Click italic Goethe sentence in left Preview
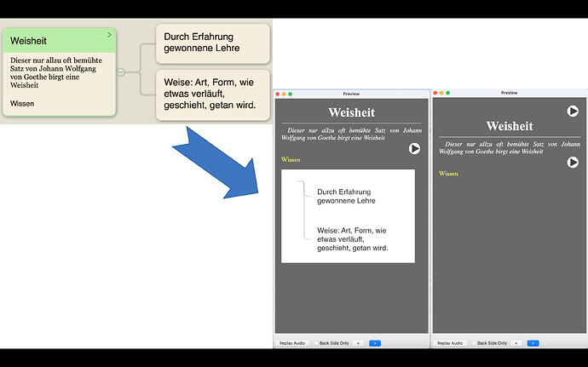This screenshot has width=588, height=367. [351, 134]
